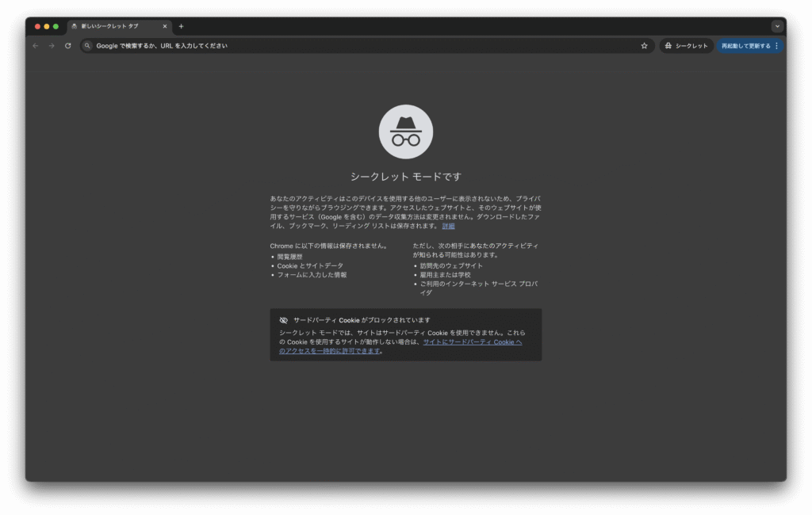
Task: Click the 雇用主または学校 list item
Action: [x=445, y=276]
